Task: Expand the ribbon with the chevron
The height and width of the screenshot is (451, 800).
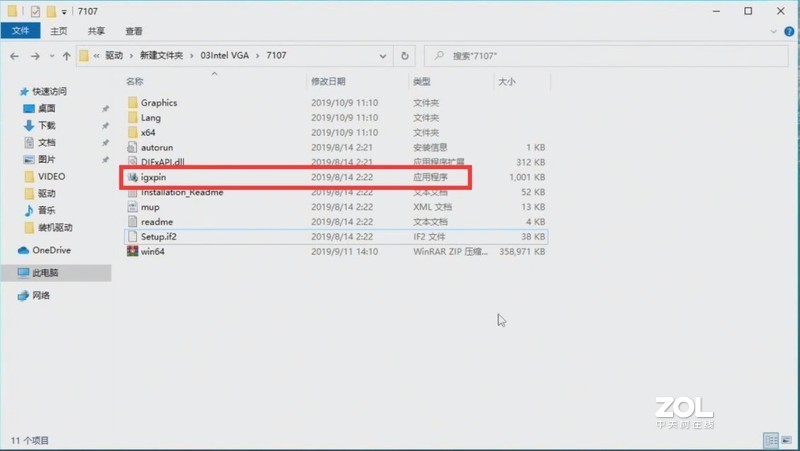Action: [773, 31]
